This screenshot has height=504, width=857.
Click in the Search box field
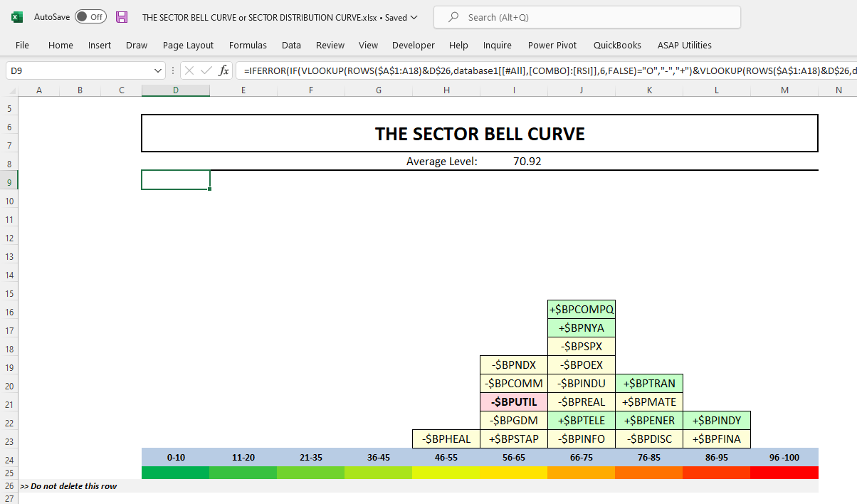click(587, 17)
